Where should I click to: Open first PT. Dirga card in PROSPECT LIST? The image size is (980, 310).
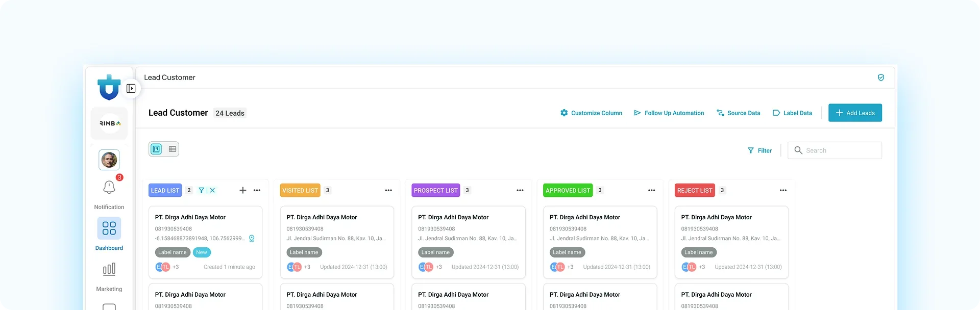(469, 242)
